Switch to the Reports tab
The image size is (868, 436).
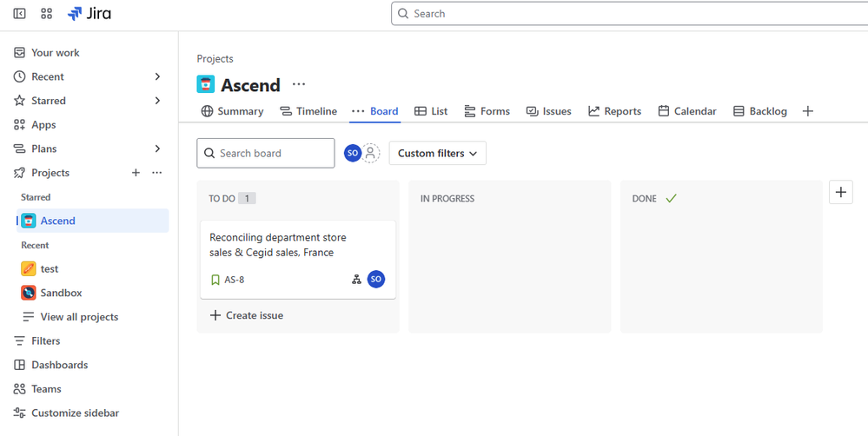[x=614, y=111]
